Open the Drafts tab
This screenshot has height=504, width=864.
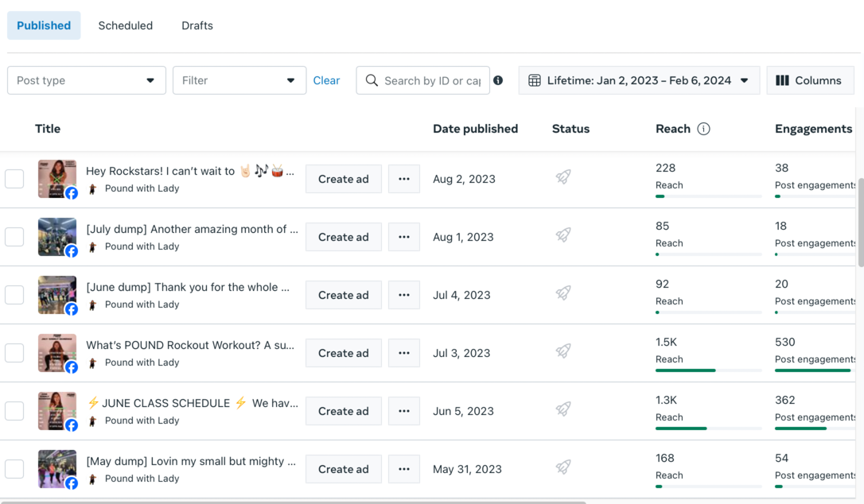pyautogui.click(x=197, y=25)
